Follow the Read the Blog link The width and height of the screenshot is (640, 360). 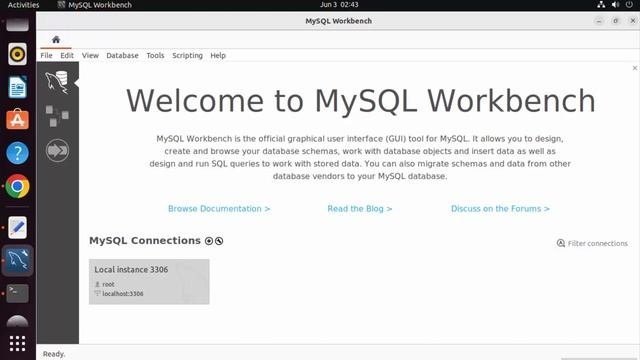[360, 209]
